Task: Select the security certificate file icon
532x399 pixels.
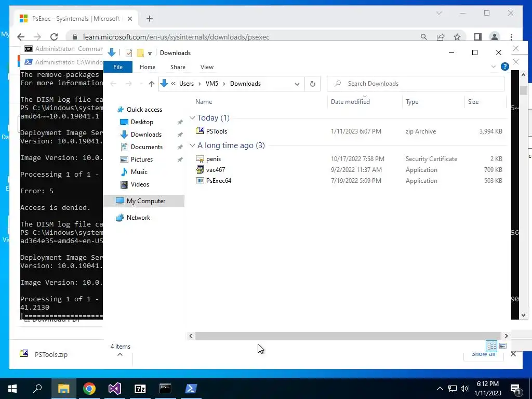Action: coord(200,159)
